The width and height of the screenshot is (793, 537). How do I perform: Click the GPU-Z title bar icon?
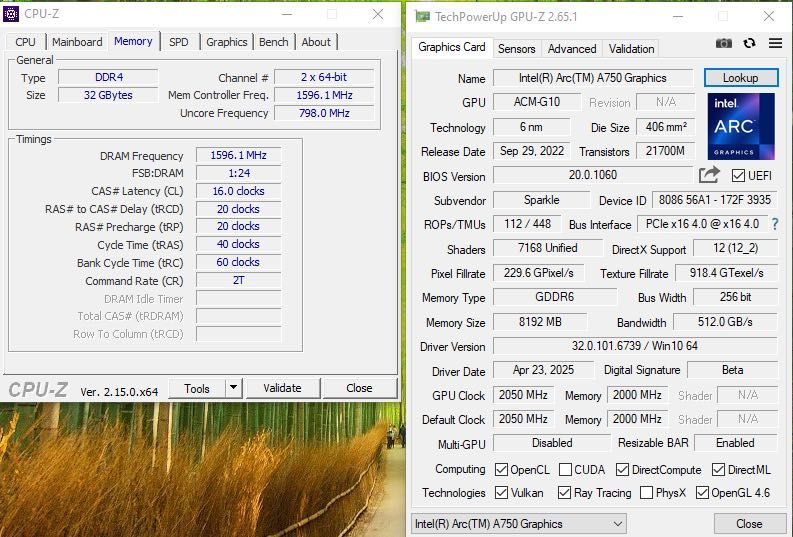(x=422, y=17)
